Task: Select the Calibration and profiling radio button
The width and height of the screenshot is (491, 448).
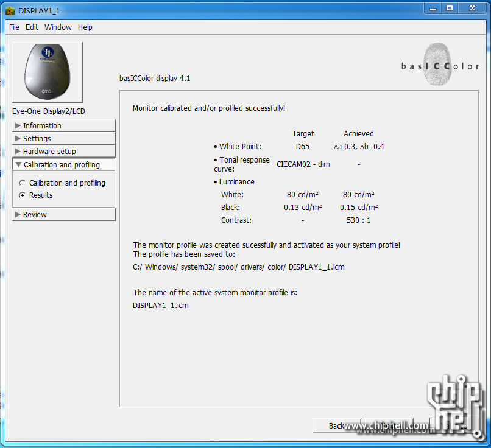Action: (22, 183)
